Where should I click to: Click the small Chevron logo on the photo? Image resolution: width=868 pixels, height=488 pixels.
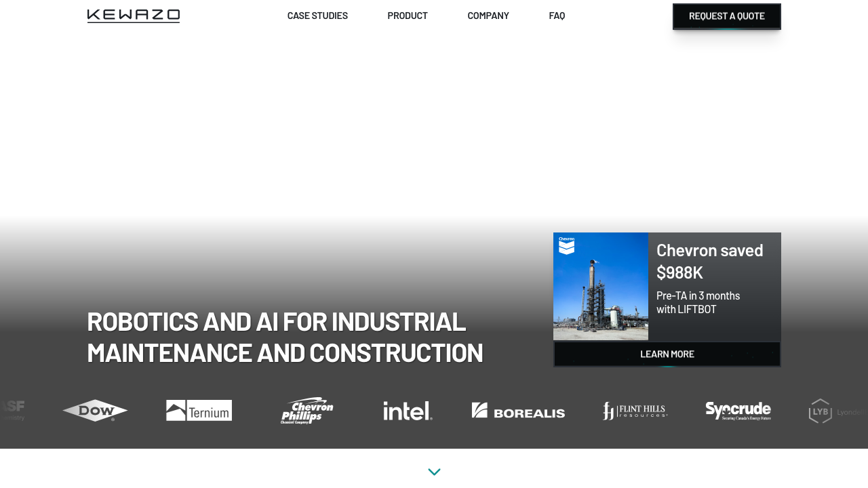tap(566, 245)
